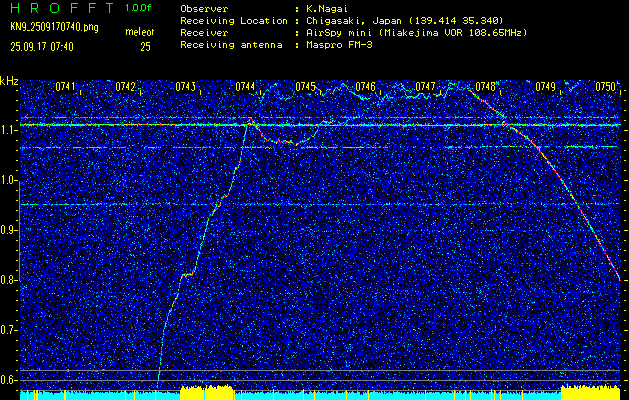Click the 'meteor' label
Image resolution: width=629 pixels, height=400 pixels.
coord(140,32)
